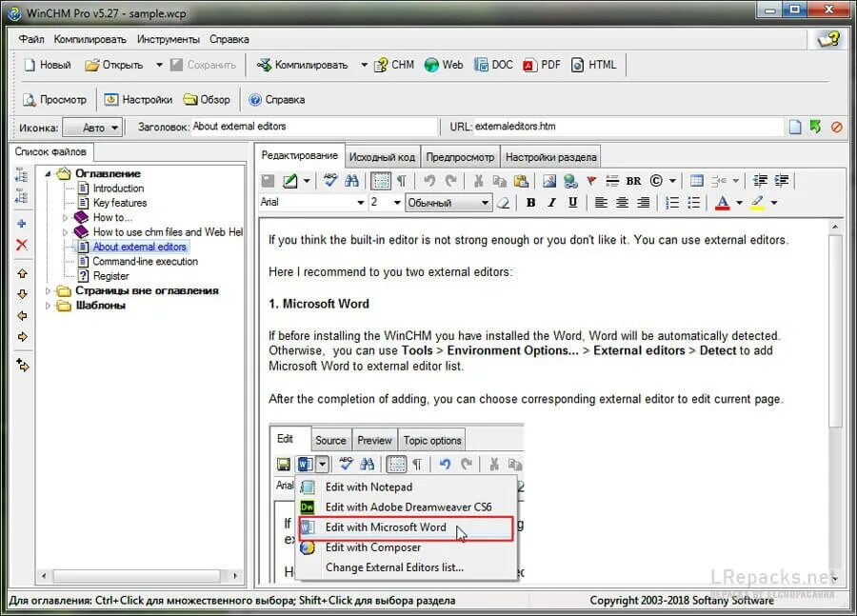The height and width of the screenshot is (616, 857).
Task: Run the ABC spell check tool
Action: (x=330, y=180)
